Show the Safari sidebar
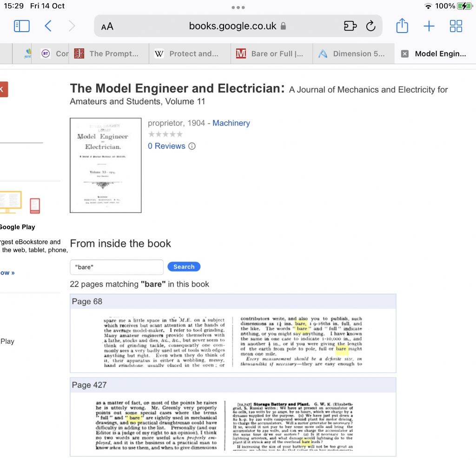This screenshot has height=460, width=476. (x=21, y=26)
